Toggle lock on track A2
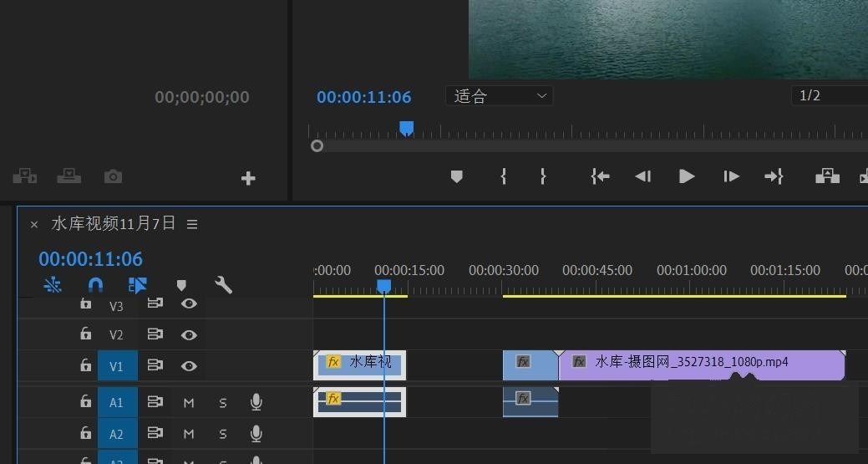Image resolution: width=868 pixels, height=464 pixels. 85,432
